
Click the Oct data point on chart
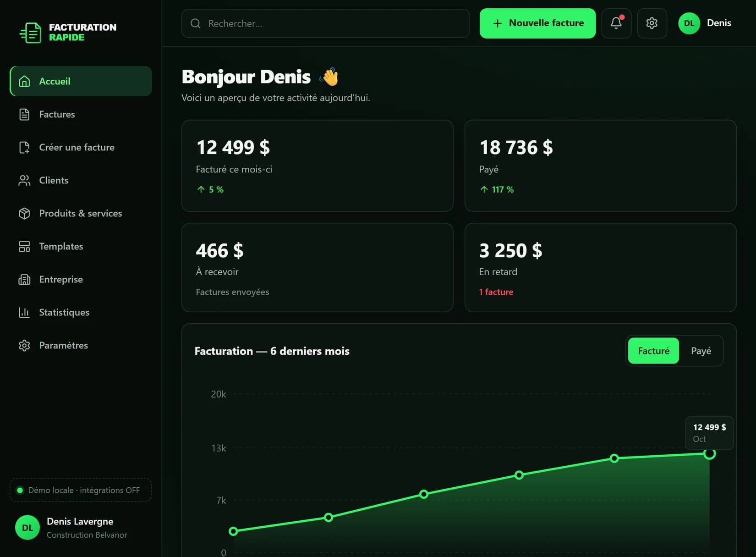tap(709, 453)
